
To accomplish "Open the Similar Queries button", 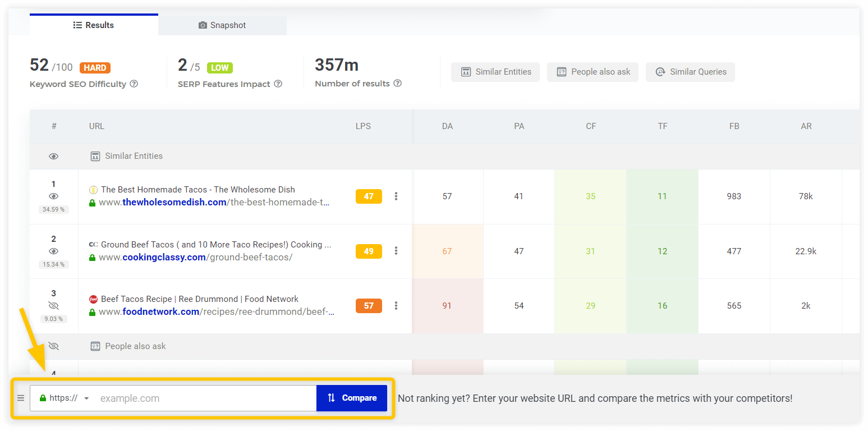I will (x=690, y=72).
